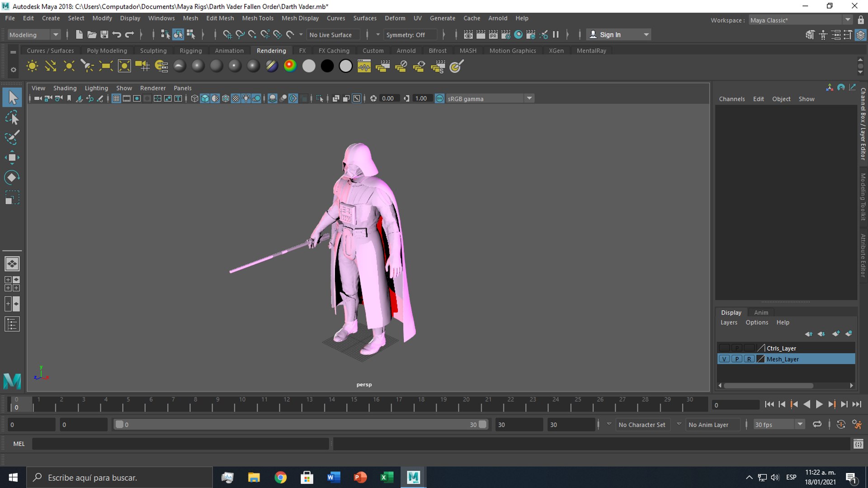Open the Arnold menu in menu bar
This screenshot has height=488, width=868.
click(x=498, y=18)
